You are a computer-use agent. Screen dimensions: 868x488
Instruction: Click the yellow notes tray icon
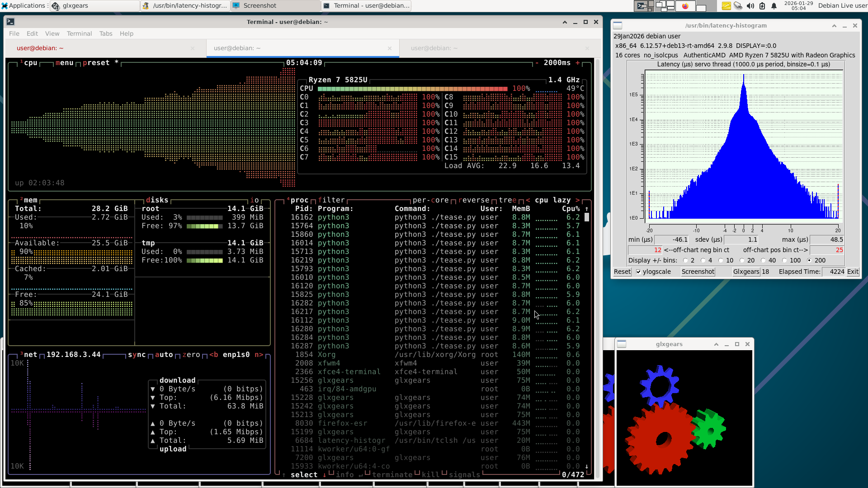click(726, 6)
